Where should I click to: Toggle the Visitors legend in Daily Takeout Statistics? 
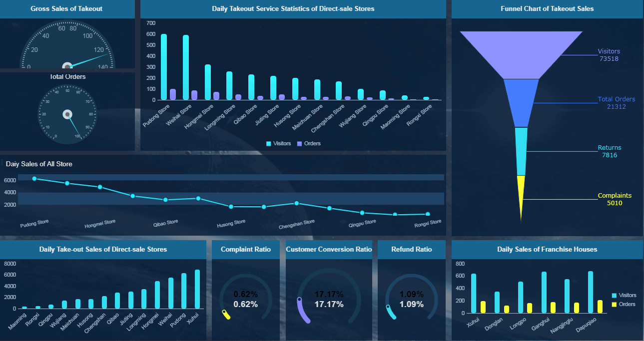point(278,143)
